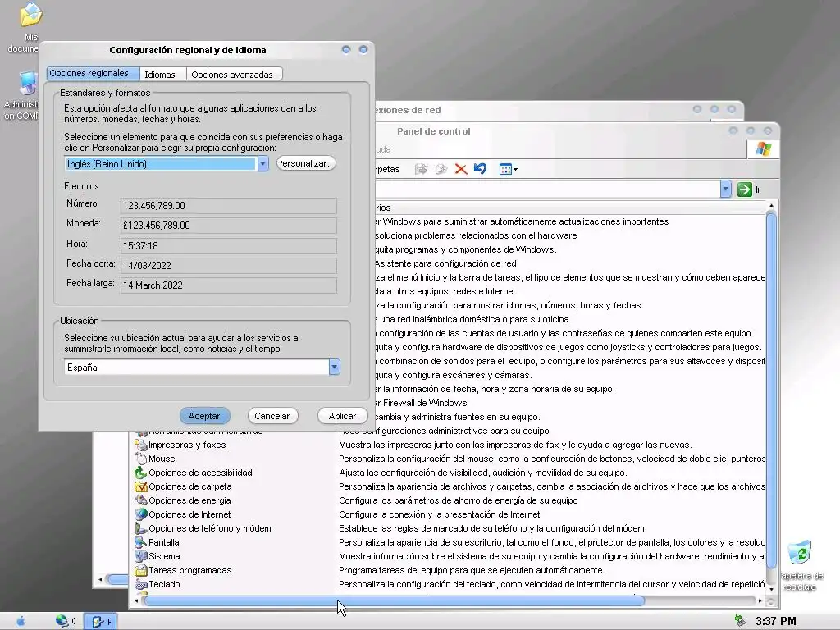Click the Teclado row label
This screenshot has width=840, height=630.
[164, 584]
